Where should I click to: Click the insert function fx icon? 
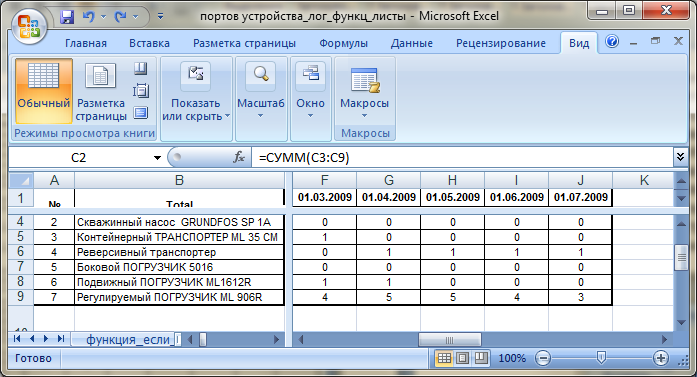[x=239, y=157]
